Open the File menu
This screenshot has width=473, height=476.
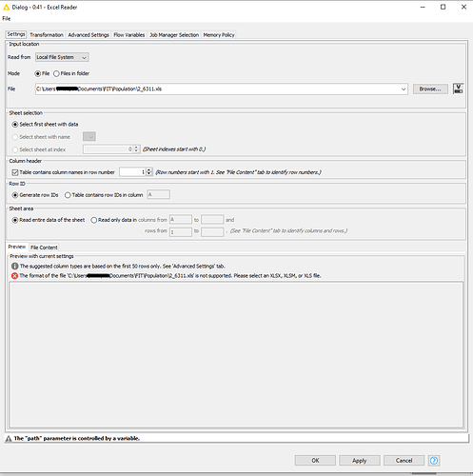[x=7, y=18]
